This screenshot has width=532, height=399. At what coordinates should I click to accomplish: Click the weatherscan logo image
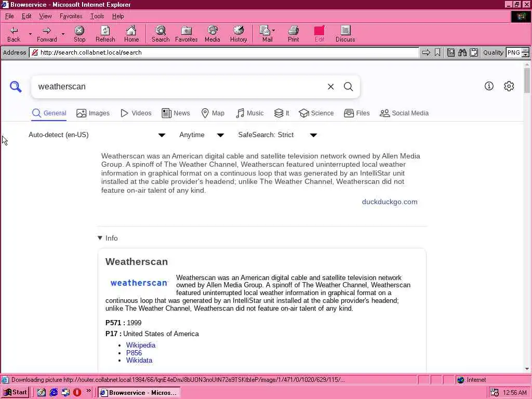coord(139,283)
